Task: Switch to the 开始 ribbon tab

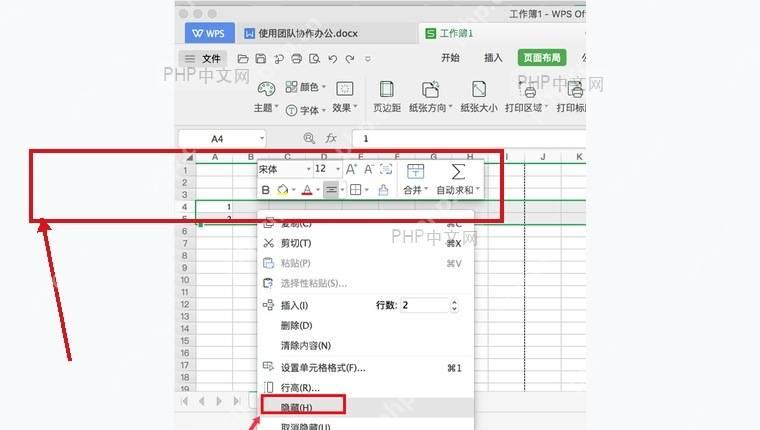Action: tap(450, 58)
